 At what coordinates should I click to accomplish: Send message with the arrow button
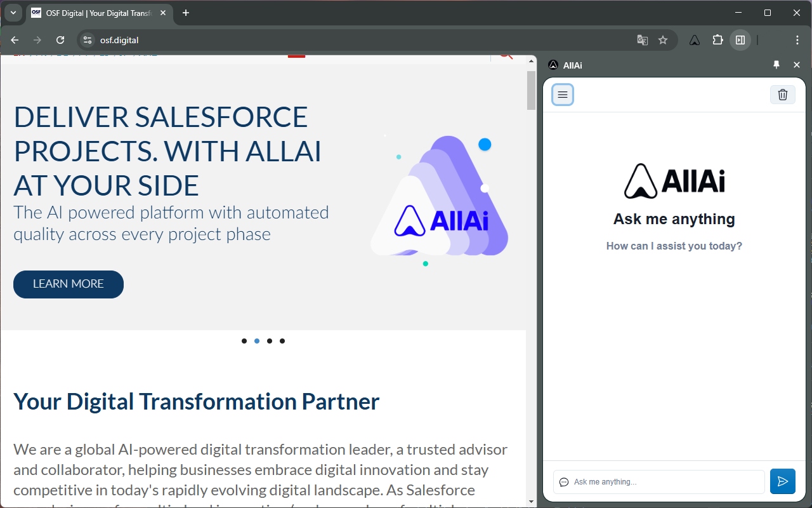point(782,481)
